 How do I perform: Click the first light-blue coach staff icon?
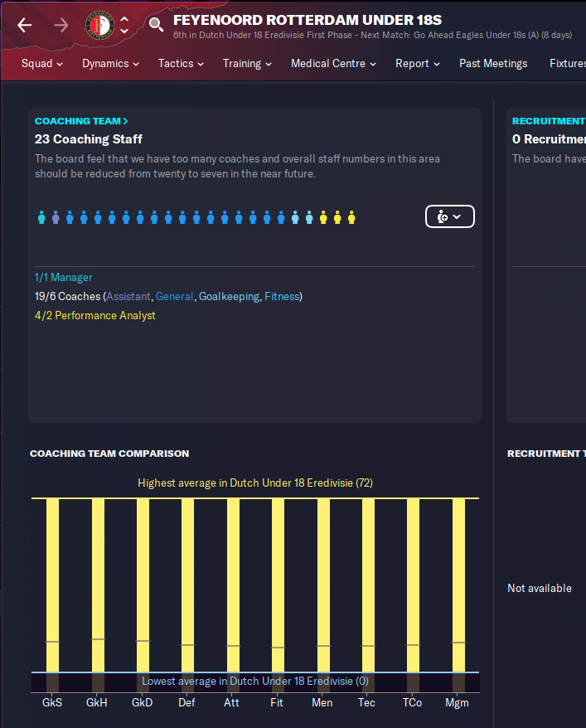tap(295, 217)
